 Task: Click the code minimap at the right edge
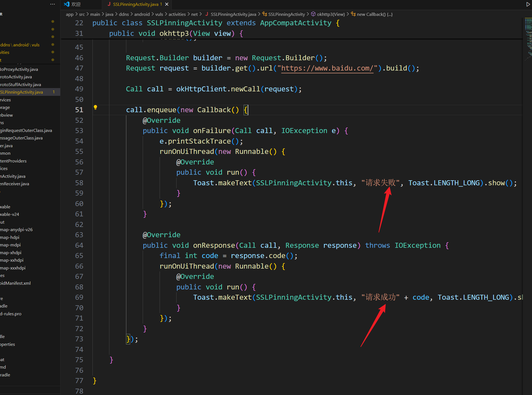528,39
